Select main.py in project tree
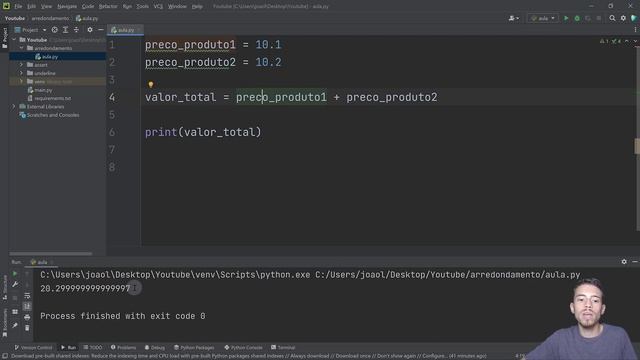Image resolution: width=640 pixels, height=360 pixels. pos(43,90)
